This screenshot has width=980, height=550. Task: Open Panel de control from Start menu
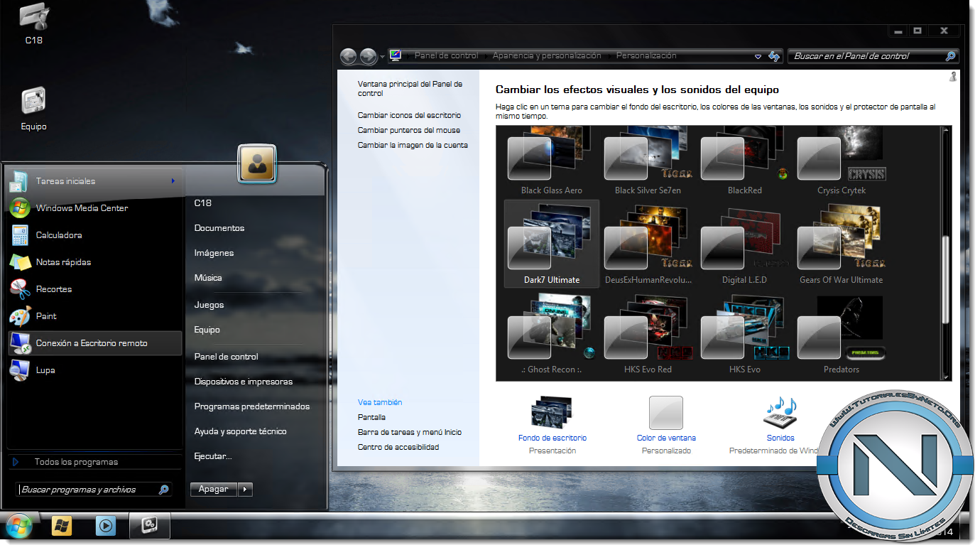226,357
